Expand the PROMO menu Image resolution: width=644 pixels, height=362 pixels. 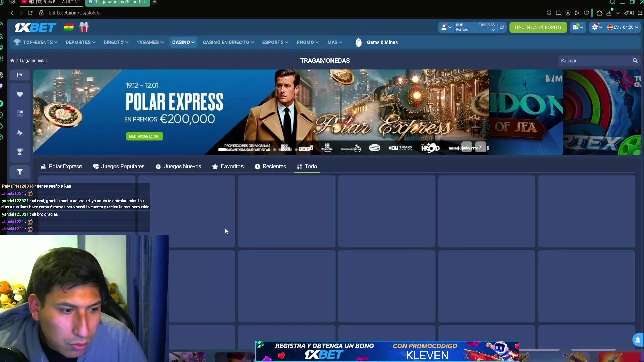[x=308, y=43]
